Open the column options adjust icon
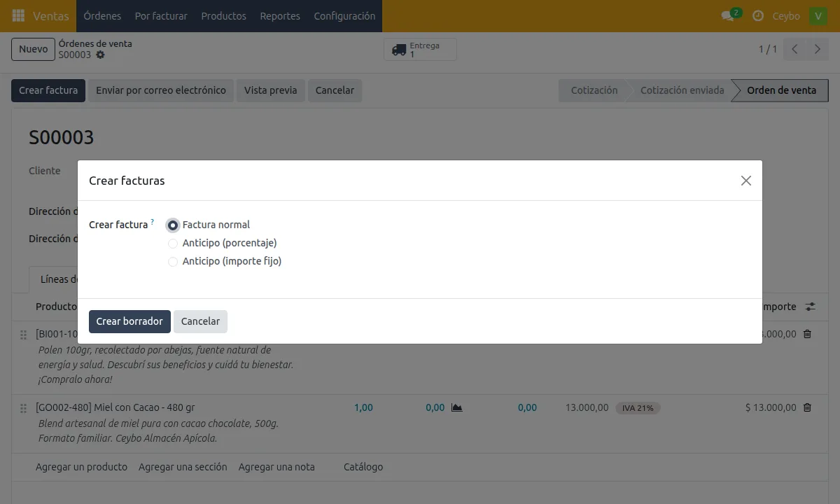The height and width of the screenshot is (504, 840). click(x=811, y=307)
